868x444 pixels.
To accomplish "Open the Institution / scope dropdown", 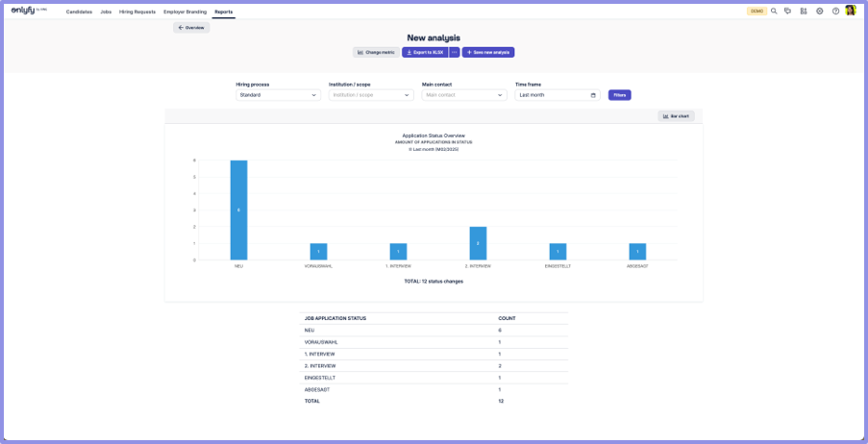I will click(x=371, y=95).
